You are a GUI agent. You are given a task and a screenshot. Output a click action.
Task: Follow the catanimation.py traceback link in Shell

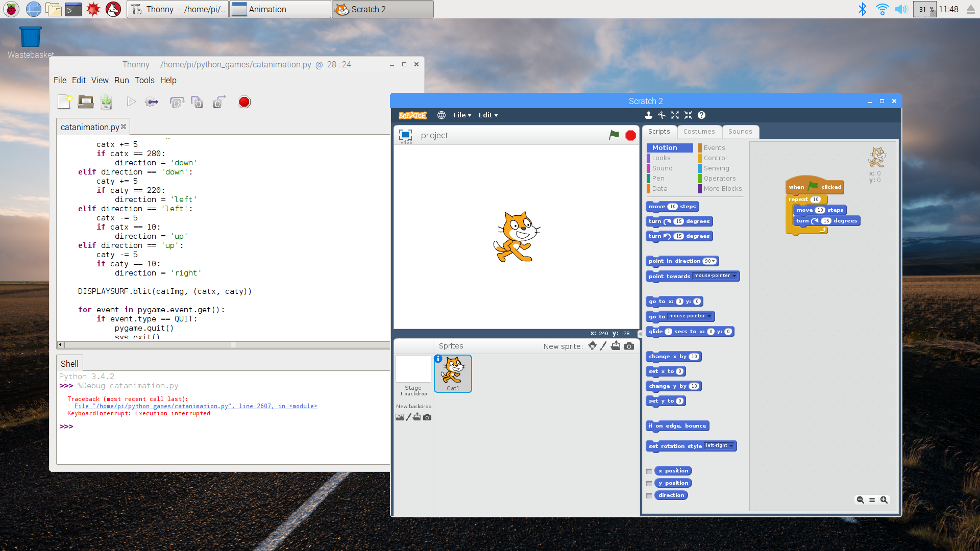[x=196, y=406]
